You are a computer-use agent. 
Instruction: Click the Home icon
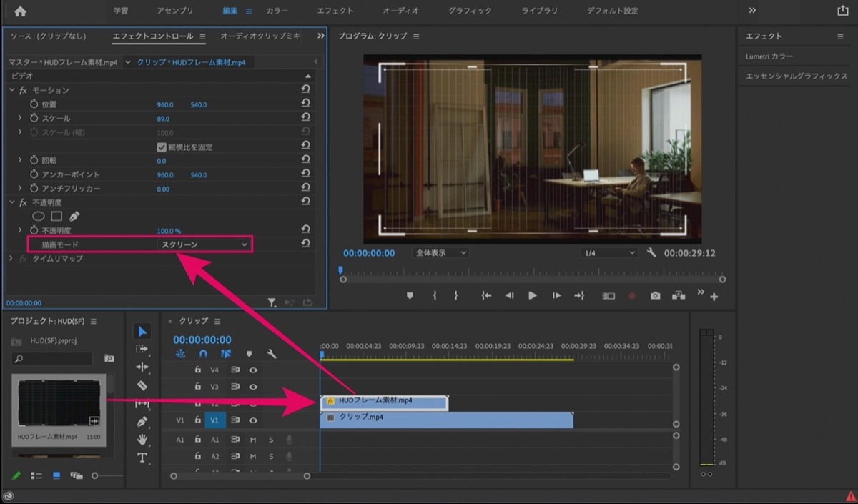(20, 11)
